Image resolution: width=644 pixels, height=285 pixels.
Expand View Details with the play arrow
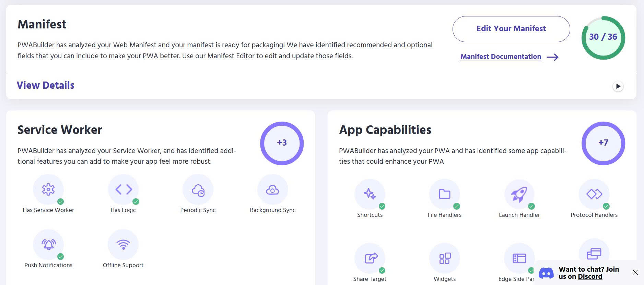618,86
